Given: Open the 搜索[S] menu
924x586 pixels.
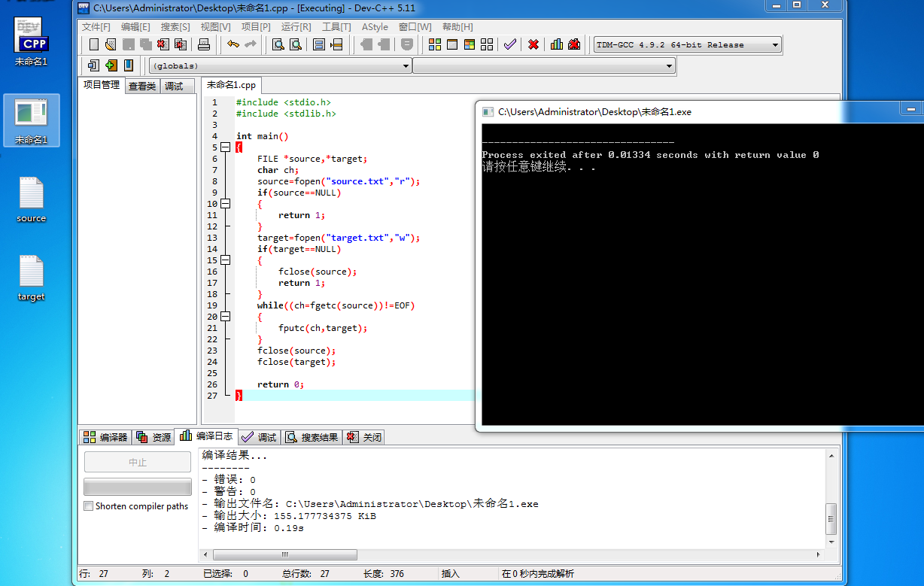Looking at the screenshot, I should [x=175, y=26].
